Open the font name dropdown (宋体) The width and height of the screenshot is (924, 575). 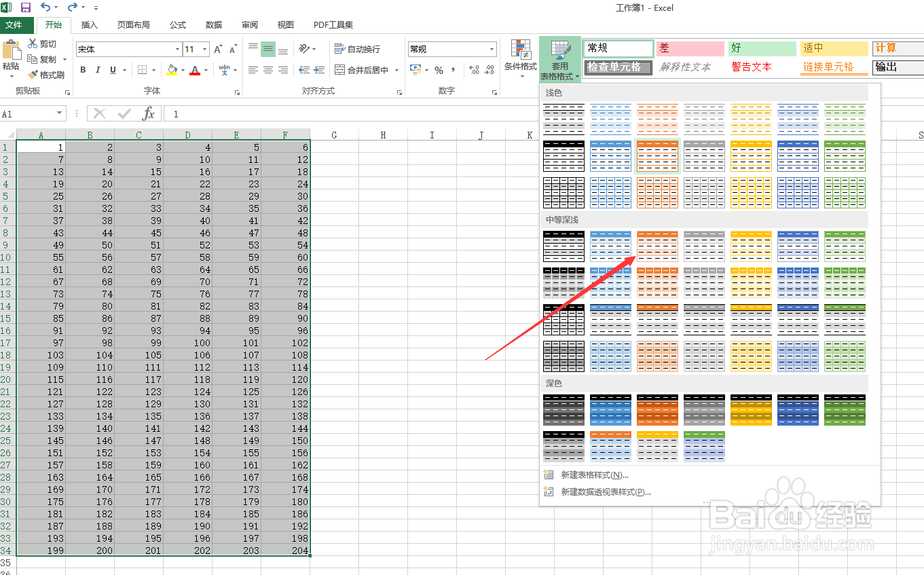click(x=178, y=50)
